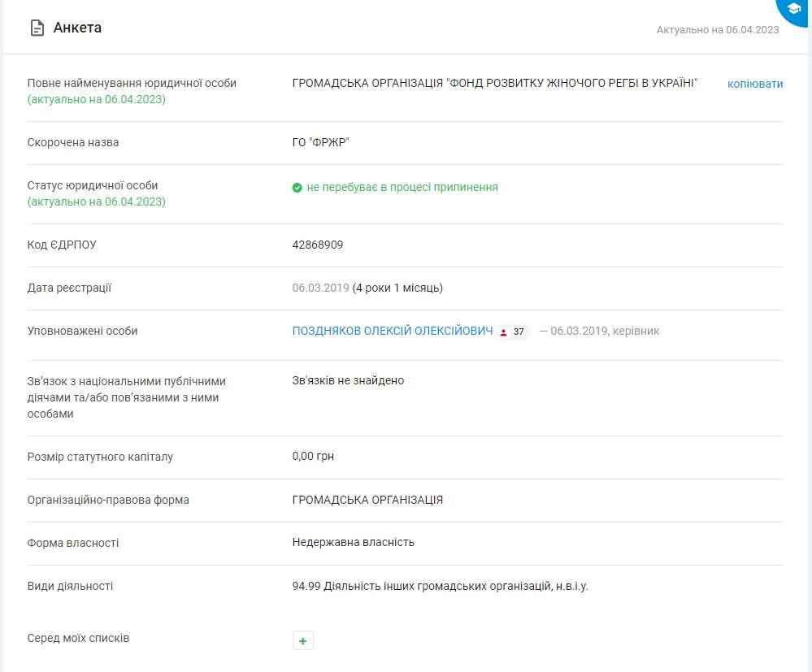Image resolution: width=812 pixels, height=672 pixels.
Task: Click the document icon beside Анкета
Action: (x=37, y=28)
